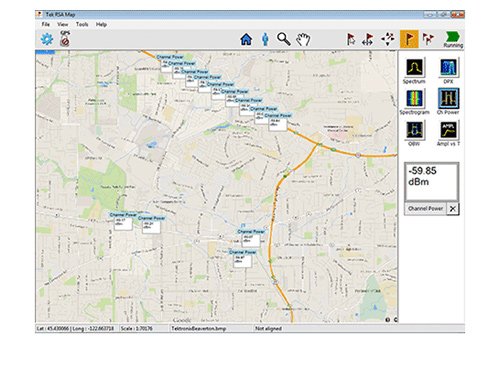This screenshot has width=500, height=370.
Task: Choose the Spectrogram measurement icon
Action: pyautogui.click(x=414, y=102)
